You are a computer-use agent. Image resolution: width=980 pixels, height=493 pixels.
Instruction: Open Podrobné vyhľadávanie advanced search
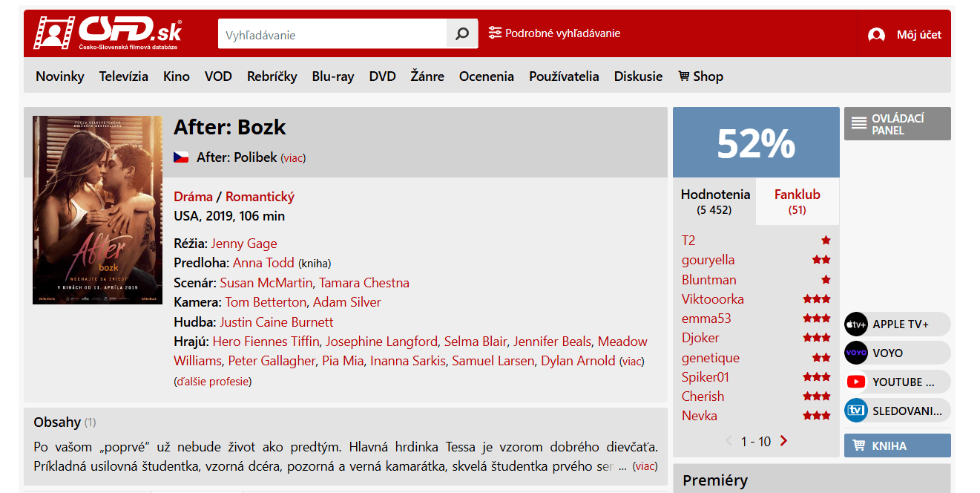click(554, 33)
